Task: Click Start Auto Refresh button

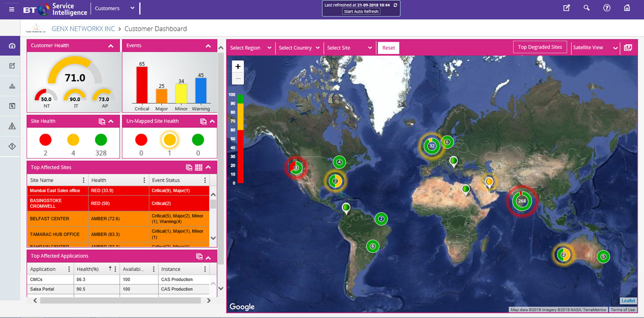Action: pyautogui.click(x=361, y=11)
